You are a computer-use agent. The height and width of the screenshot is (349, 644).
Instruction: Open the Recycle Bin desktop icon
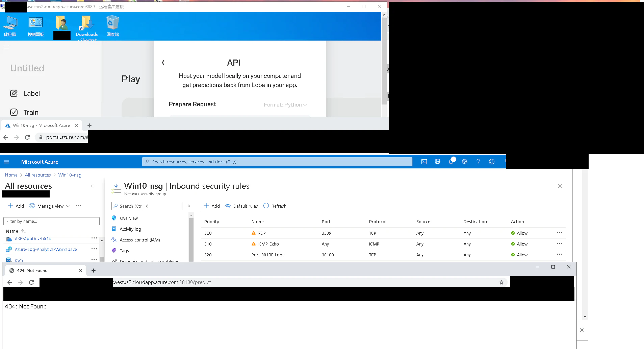click(x=112, y=26)
